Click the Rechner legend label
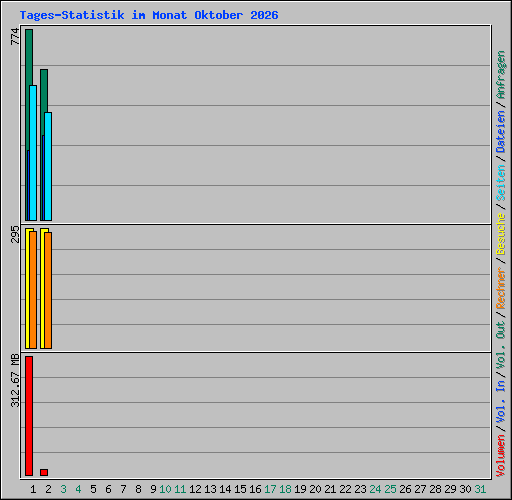The width and height of the screenshot is (512, 500). pyautogui.click(x=501, y=288)
